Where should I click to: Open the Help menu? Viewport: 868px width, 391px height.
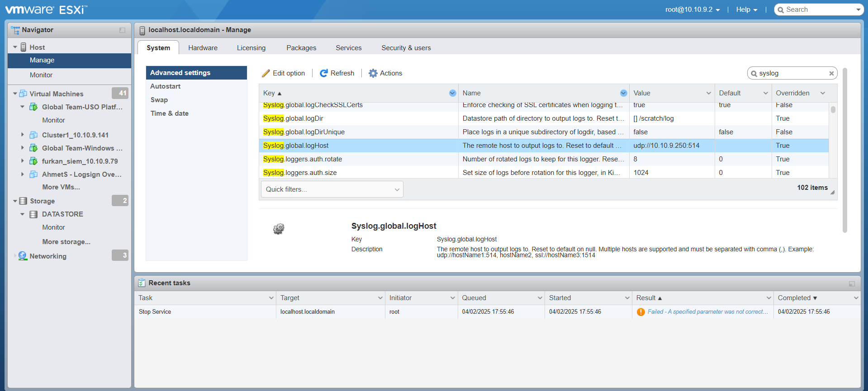coord(747,9)
